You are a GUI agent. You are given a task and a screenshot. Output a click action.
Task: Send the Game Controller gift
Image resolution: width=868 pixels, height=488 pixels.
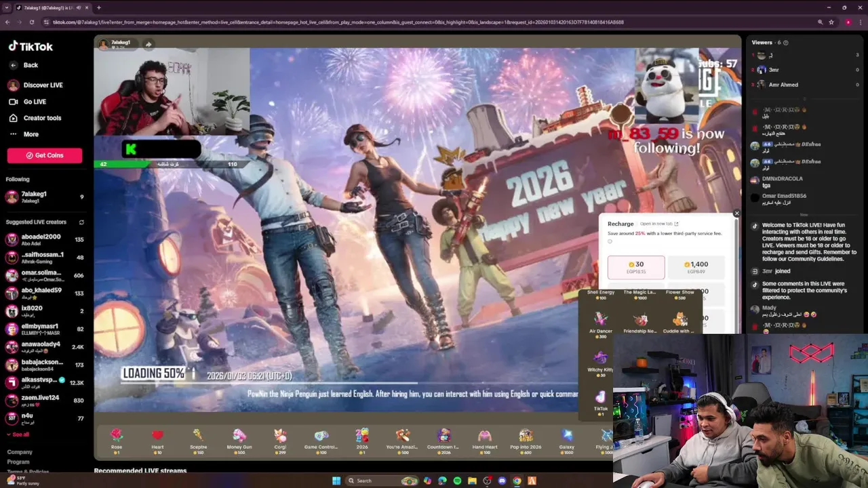(x=321, y=441)
